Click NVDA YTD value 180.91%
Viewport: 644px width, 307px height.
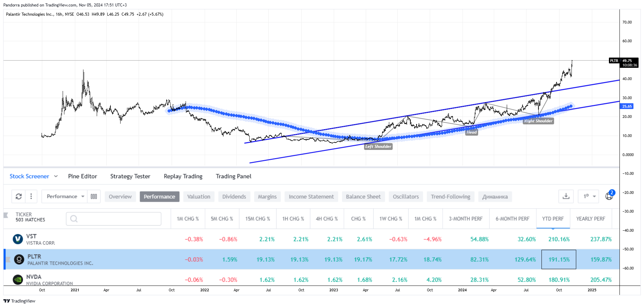pyautogui.click(x=559, y=280)
